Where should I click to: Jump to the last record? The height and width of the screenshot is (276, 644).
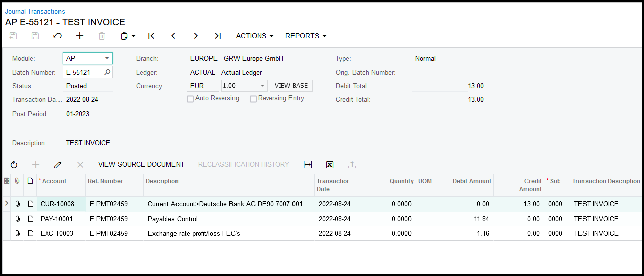(x=218, y=36)
